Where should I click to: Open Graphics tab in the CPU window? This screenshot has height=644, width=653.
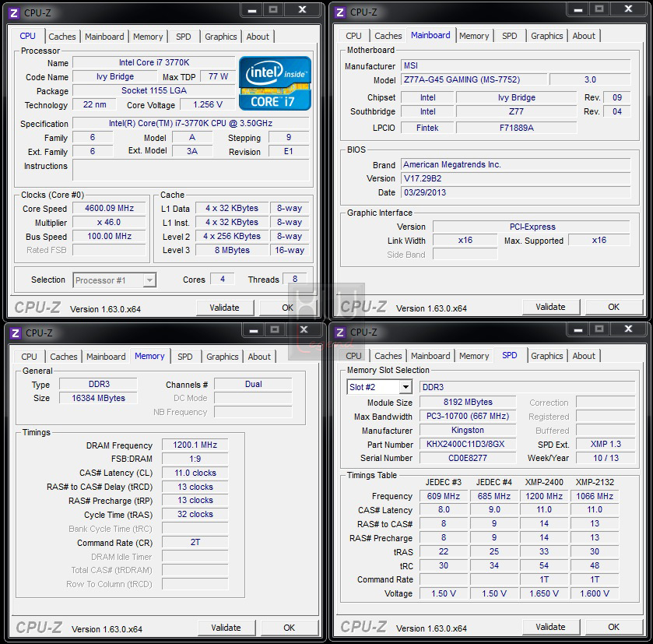click(x=221, y=37)
